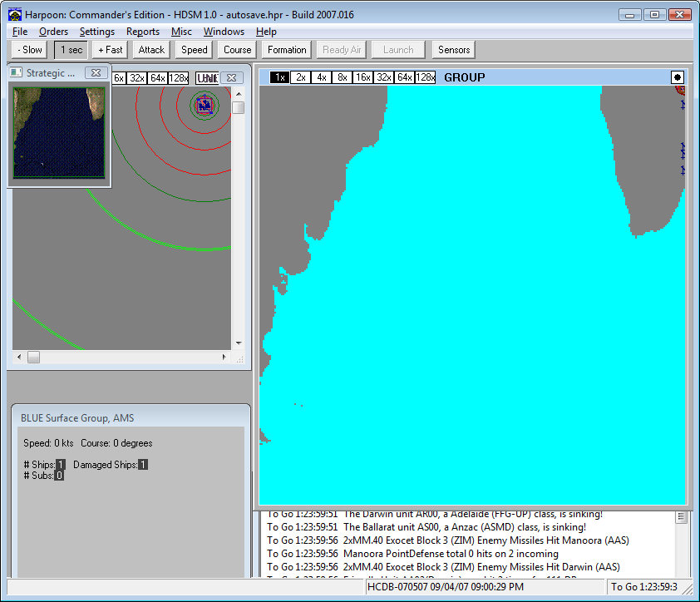This screenshot has height=602, width=700.
Task: Click the Harpoon application icon in title bar
Action: (x=14, y=15)
